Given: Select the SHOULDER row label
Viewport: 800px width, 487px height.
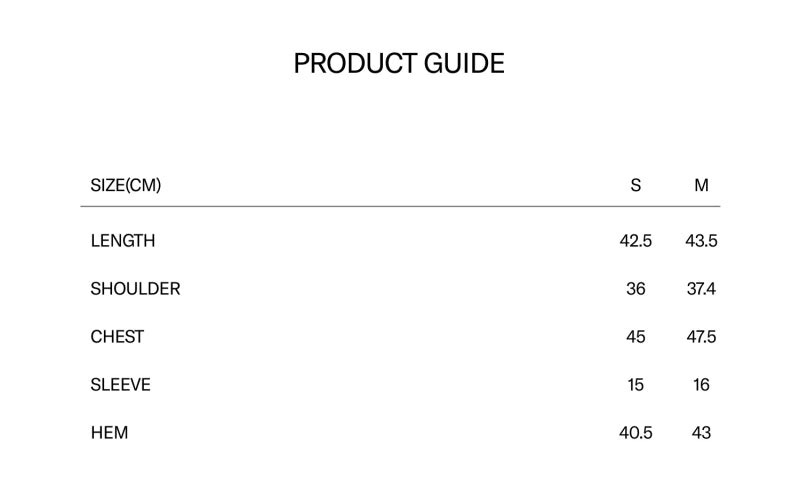Looking at the screenshot, I should tap(135, 289).
